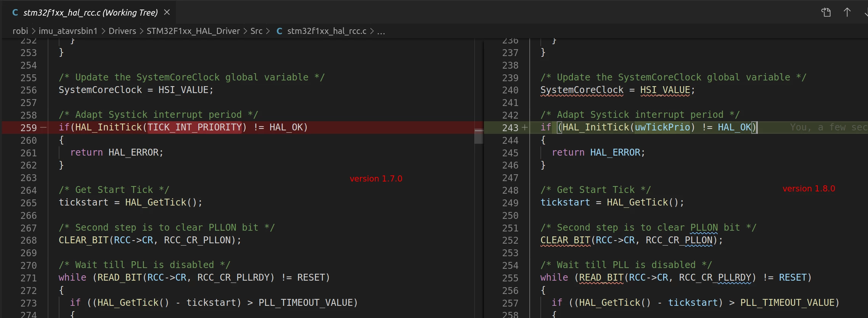Click CLEAR_BIT on right line 252
This screenshot has width=868, height=318.
click(565, 240)
